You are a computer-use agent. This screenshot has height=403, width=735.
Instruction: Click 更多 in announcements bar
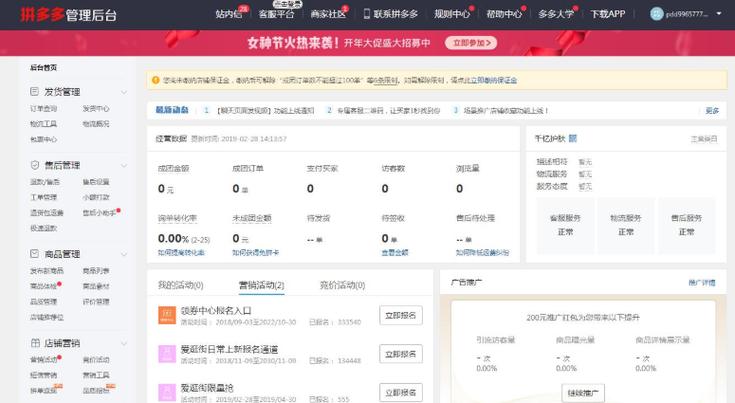coord(712,111)
